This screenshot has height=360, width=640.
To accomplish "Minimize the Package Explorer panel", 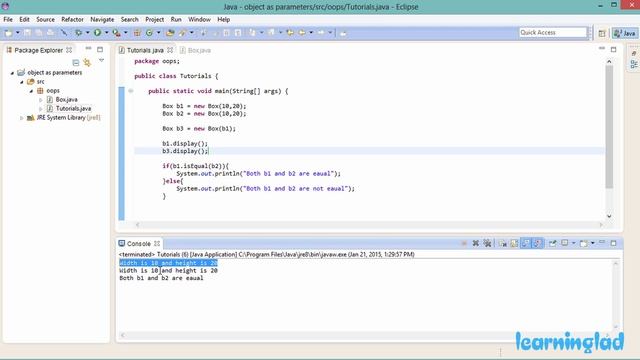I will pyautogui.click(x=88, y=49).
